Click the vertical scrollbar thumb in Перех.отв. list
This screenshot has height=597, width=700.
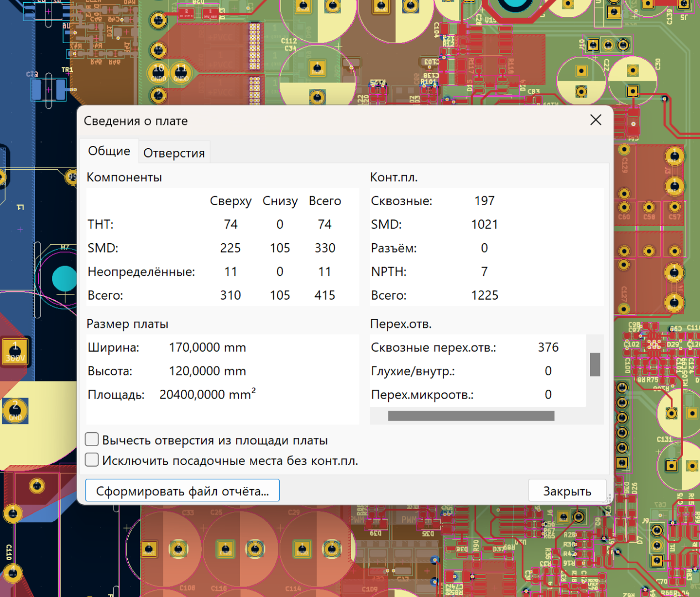[595, 364]
